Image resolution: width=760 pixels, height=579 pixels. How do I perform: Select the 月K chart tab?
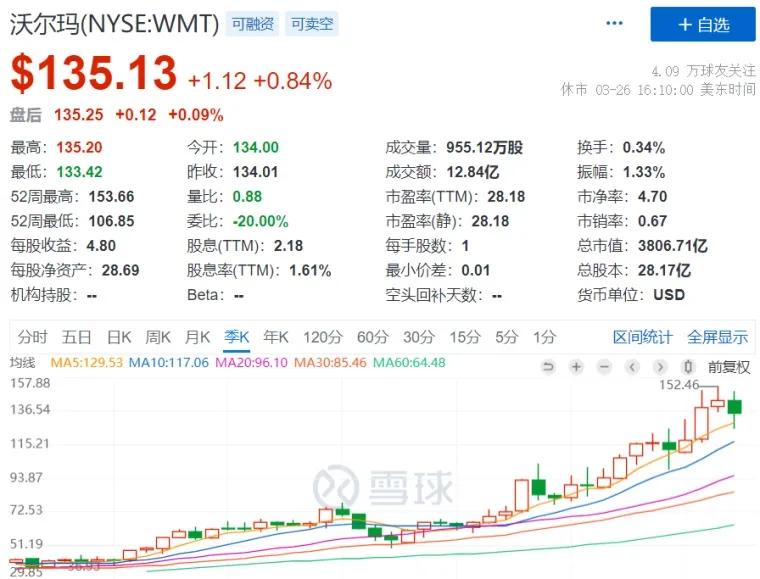click(197, 337)
